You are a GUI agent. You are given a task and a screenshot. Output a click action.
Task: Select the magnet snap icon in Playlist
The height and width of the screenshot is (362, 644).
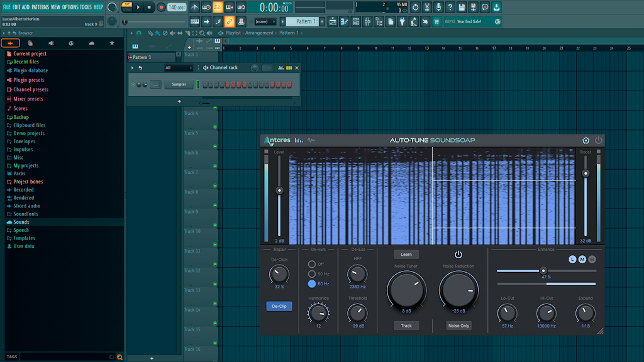point(139,33)
